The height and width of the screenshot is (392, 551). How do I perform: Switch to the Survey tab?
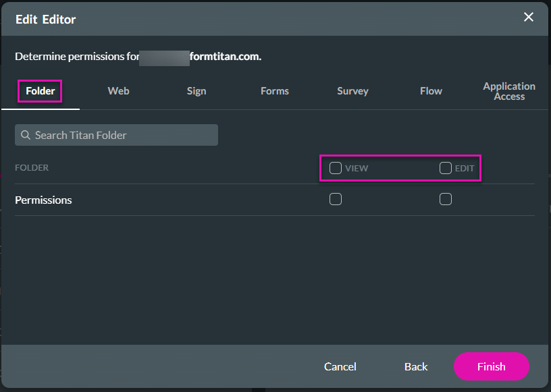pos(352,91)
